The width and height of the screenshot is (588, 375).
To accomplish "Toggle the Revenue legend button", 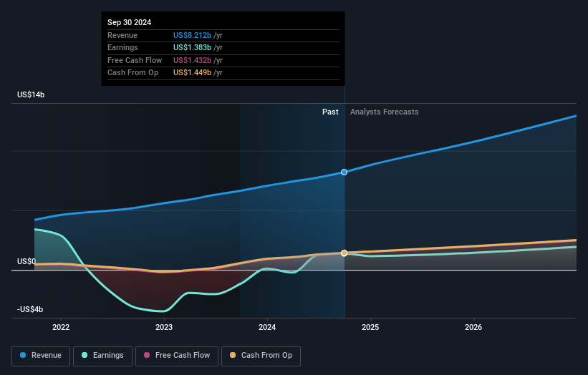I will point(41,356).
